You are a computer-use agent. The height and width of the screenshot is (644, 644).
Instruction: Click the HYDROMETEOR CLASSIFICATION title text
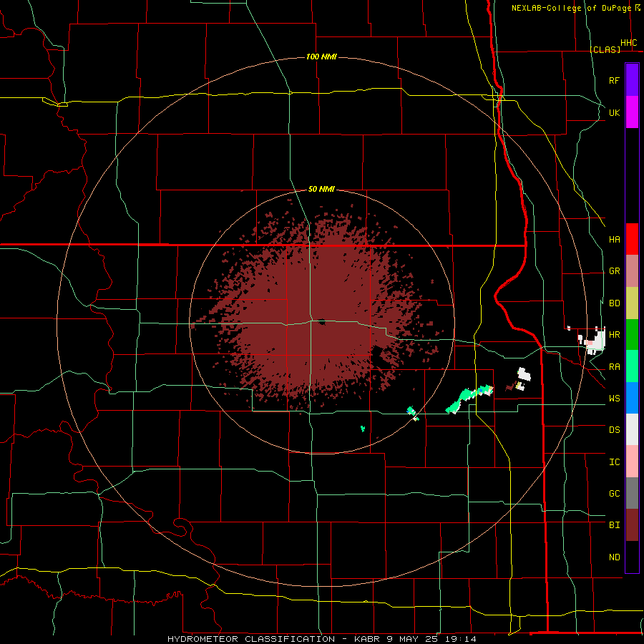(251, 639)
